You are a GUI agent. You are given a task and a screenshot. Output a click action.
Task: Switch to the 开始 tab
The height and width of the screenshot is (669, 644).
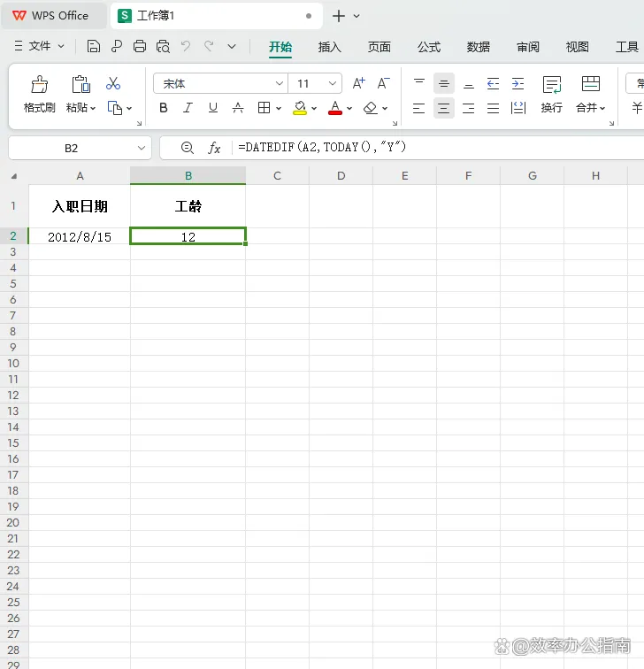point(280,47)
